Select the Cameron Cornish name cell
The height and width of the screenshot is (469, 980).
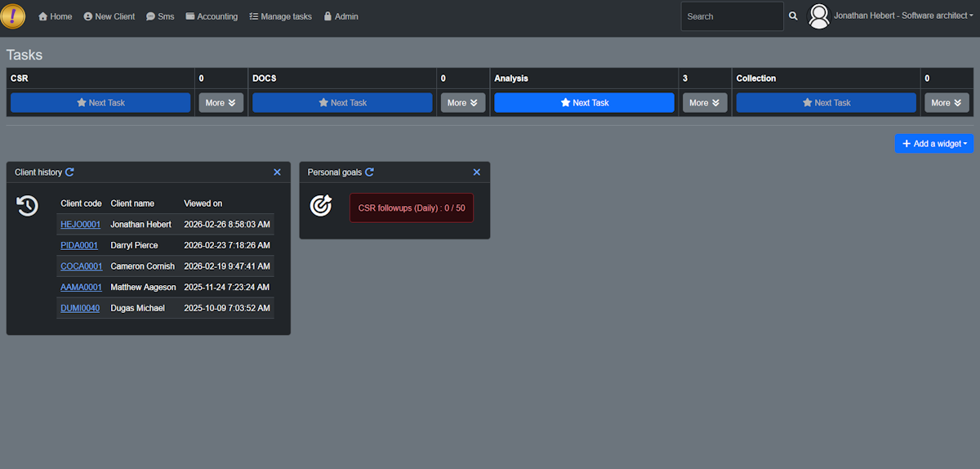[143, 266]
